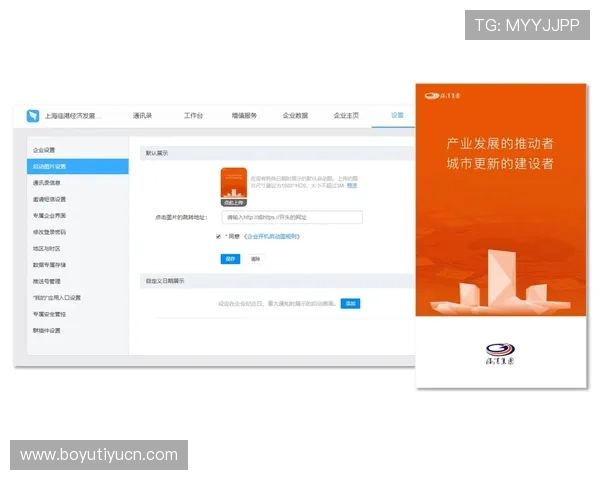The image size is (600, 480).
Task: Select the 企业主页 tab
Action: click(346, 116)
